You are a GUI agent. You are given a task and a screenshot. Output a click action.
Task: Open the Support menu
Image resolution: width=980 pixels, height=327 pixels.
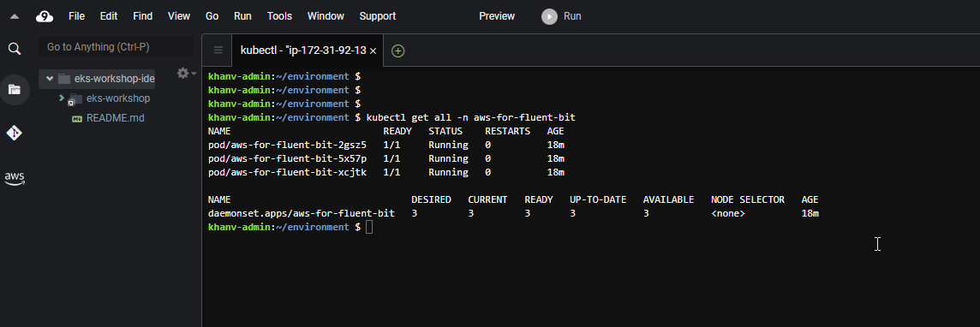[x=378, y=16]
